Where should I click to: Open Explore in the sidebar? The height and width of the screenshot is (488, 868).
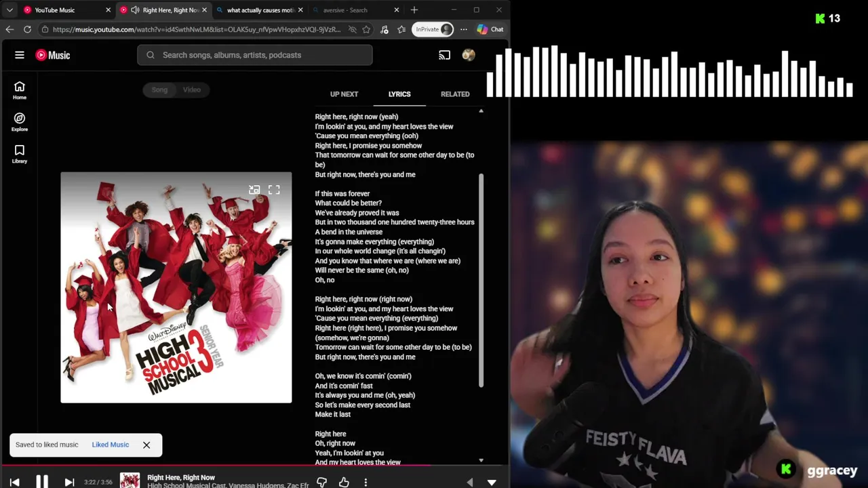coord(20,122)
